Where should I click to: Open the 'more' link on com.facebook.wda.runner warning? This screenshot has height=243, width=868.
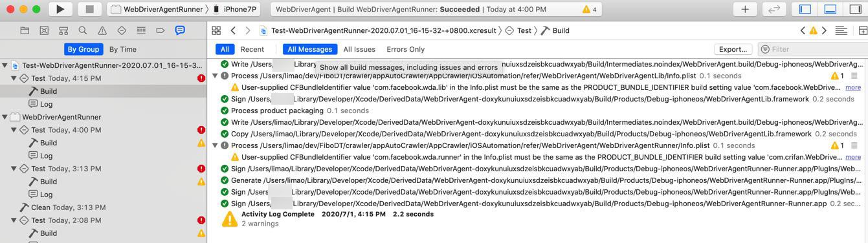(x=853, y=157)
